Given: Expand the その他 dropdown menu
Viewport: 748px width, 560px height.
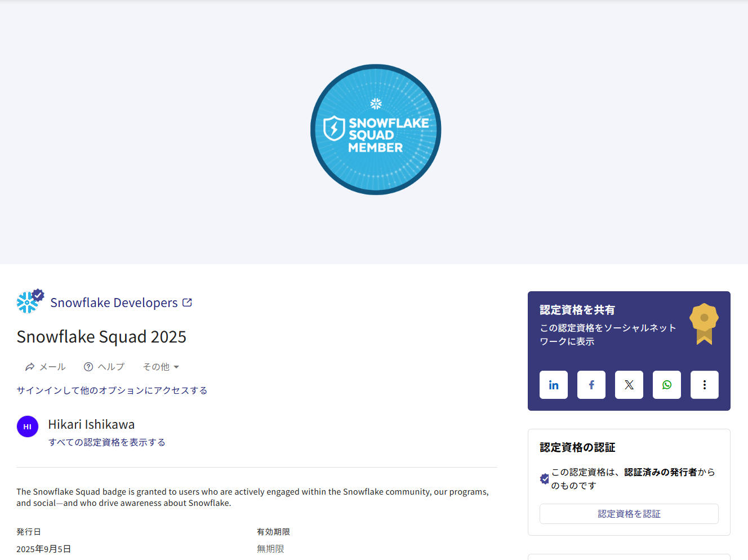Looking at the screenshot, I should [161, 367].
